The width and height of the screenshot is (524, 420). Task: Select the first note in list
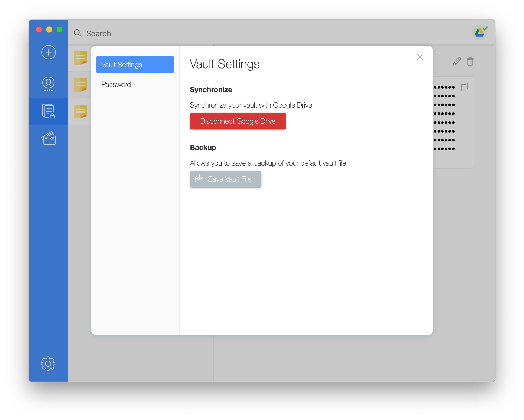click(x=80, y=58)
